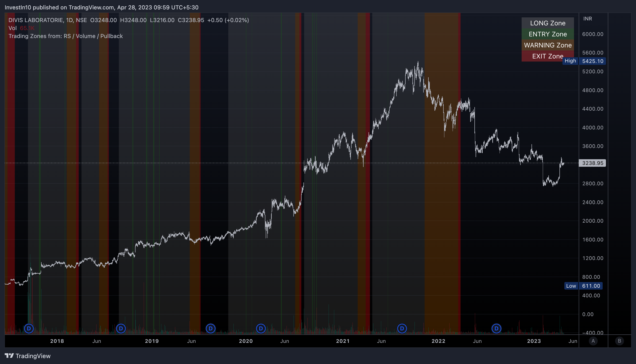
Task: Click the open price O3248.00 value
Action: tap(104, 20)
